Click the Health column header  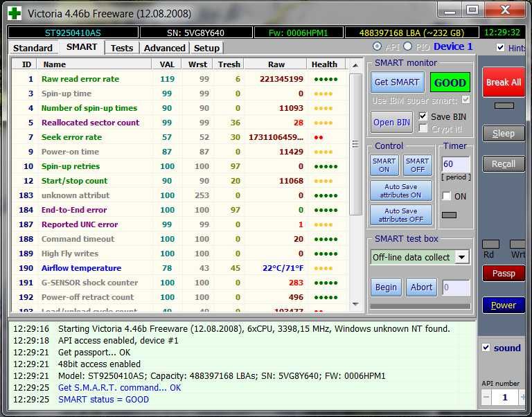[x=324, y=64]
